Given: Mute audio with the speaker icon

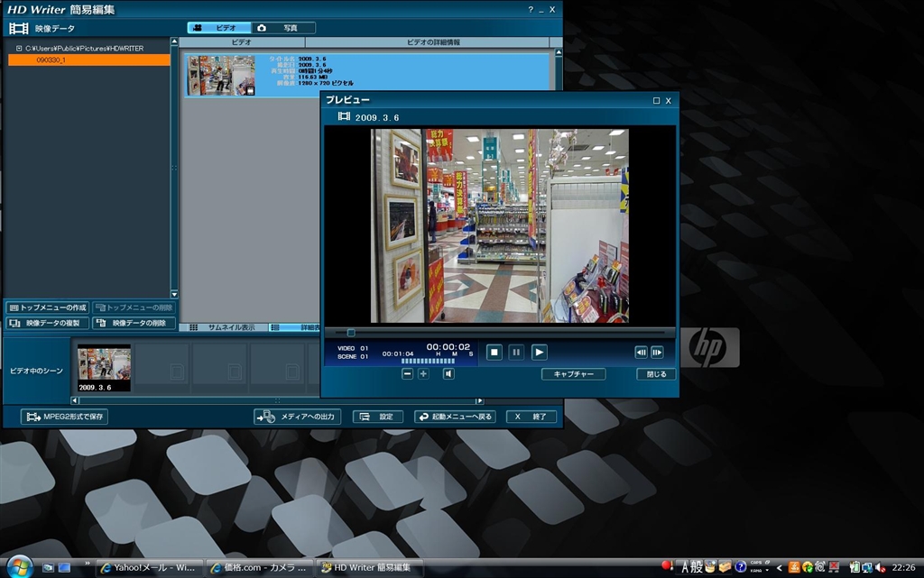Looking at the screenshot, I should coord(448,373).
